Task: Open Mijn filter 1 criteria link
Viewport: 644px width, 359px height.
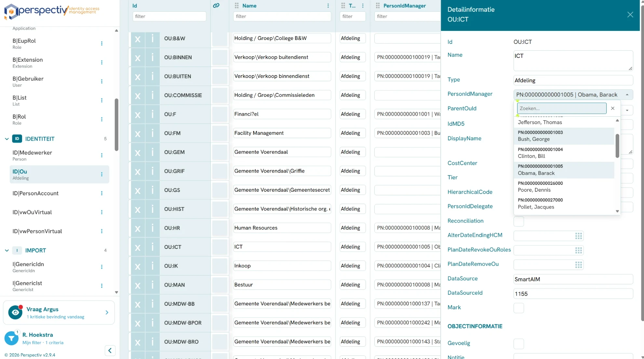Action: 43,342
